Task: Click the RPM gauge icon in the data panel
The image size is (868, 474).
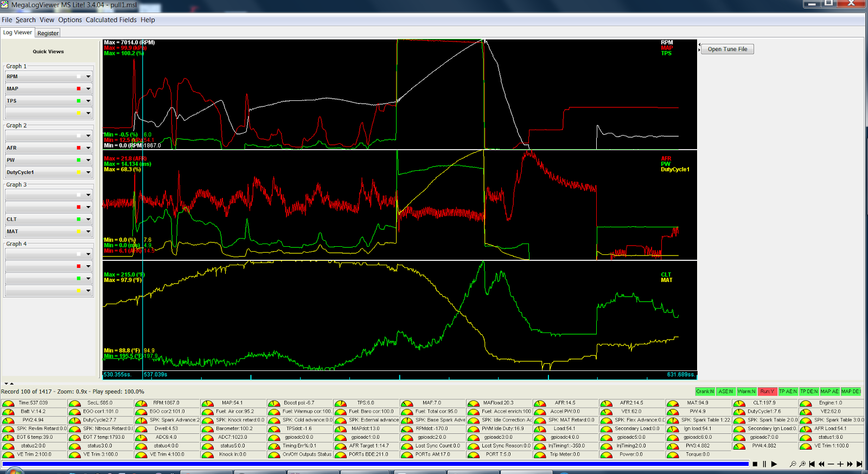Action: click(x=141, y=403)
